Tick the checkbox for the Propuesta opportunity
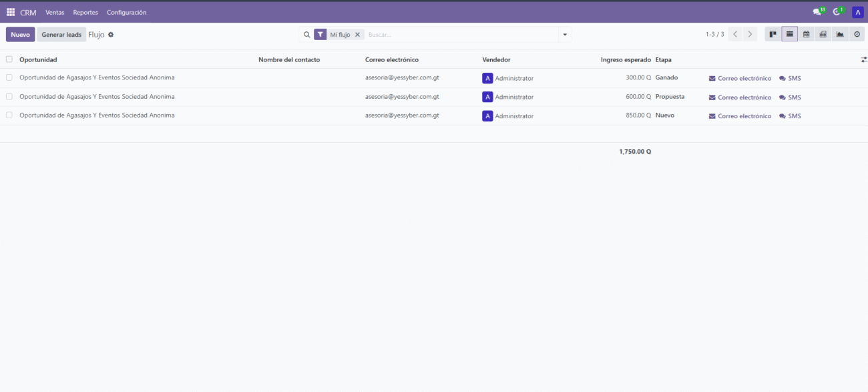This screenshot has height=392, width=868. pyautogui.click(x=9, y=96)
